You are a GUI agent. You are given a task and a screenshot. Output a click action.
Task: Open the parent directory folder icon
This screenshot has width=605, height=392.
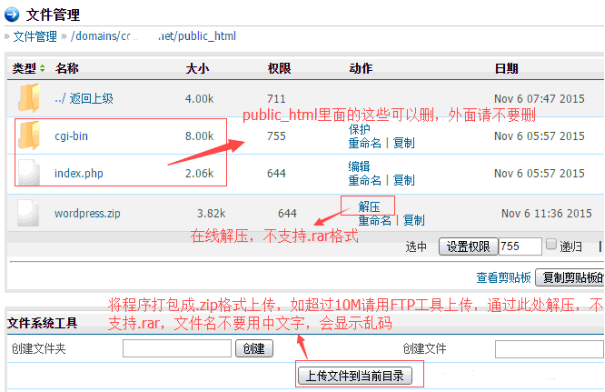pyautogui.click(x=29, y=98)
